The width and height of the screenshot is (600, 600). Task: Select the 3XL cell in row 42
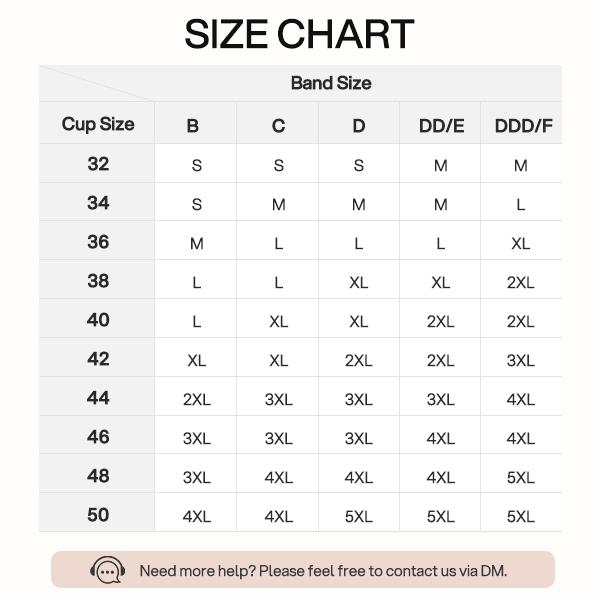(x=521, y=361)
